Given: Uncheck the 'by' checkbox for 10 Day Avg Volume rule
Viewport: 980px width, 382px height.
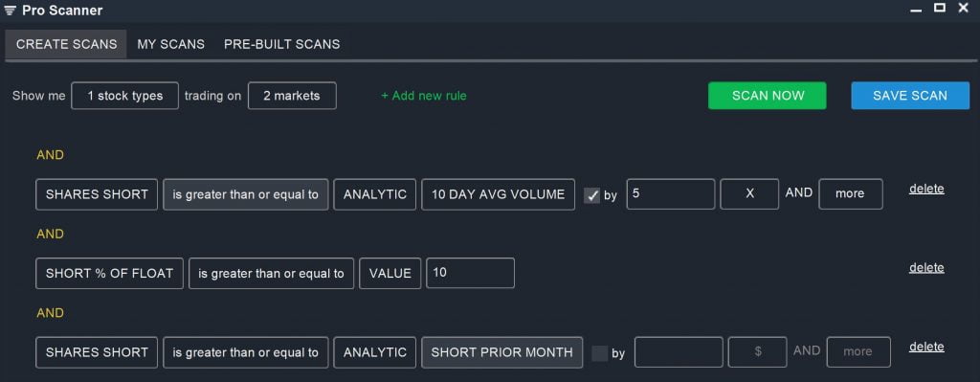Looking at the screenshot, I should tap(591, 195).
